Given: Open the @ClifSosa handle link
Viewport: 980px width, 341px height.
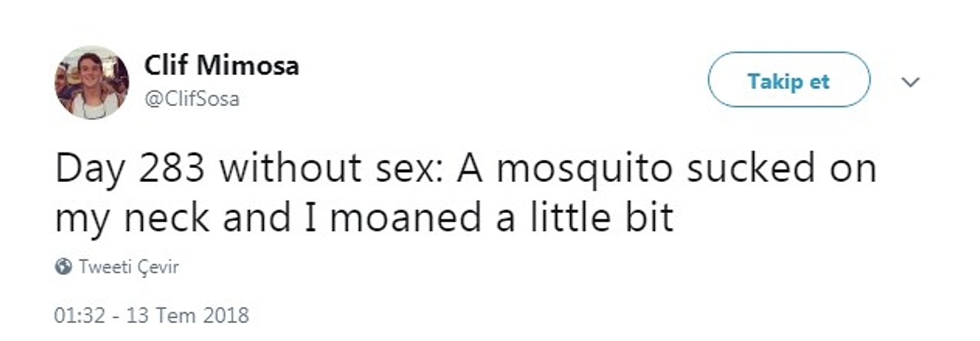Looking at the screenshot, I should click(x=191, y=100).
